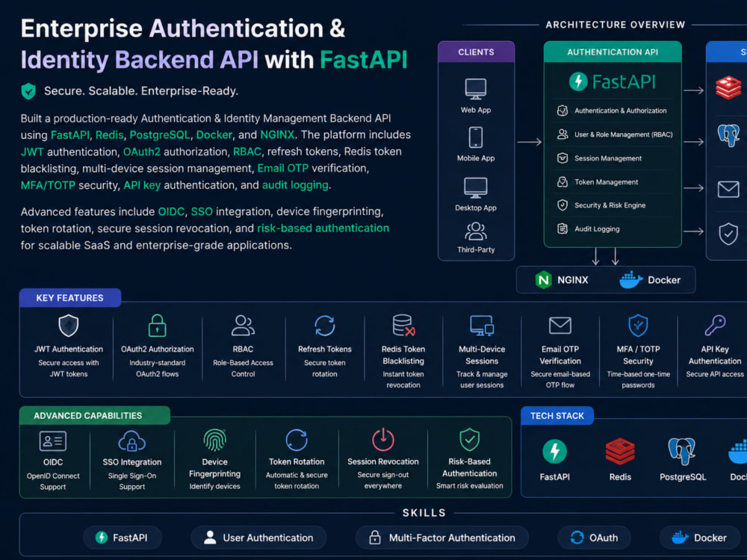
Task: Click the 'PostgreSQL' highlighted text in description
Action: 160,134
